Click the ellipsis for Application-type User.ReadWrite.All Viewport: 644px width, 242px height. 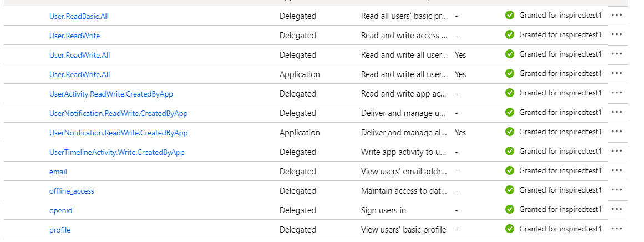[x=616, y=73]
